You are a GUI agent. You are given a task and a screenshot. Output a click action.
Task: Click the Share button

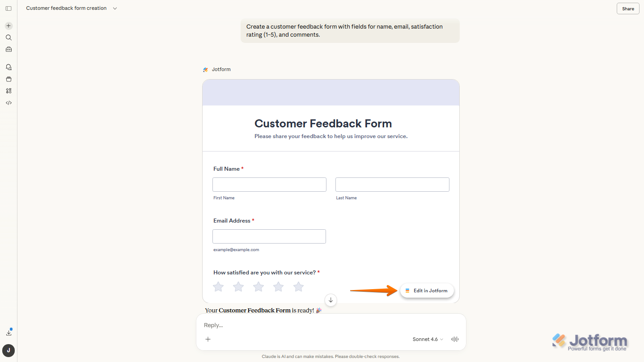627,8
